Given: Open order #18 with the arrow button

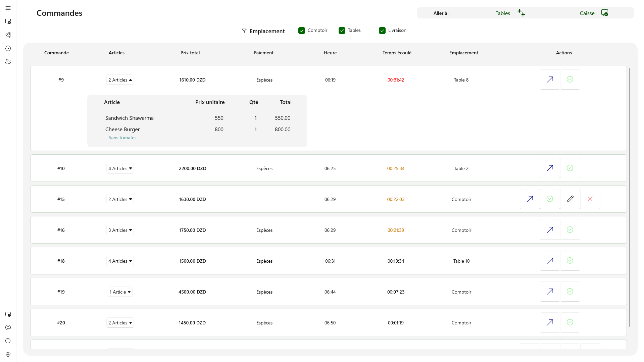Looking at the screenshot, I should [x=550, y=261].
